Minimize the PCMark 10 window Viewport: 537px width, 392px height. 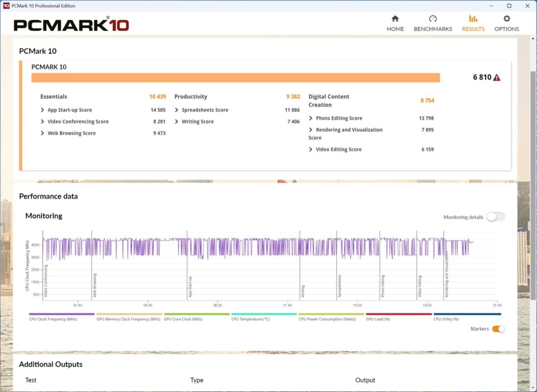(x=491, y=6)
